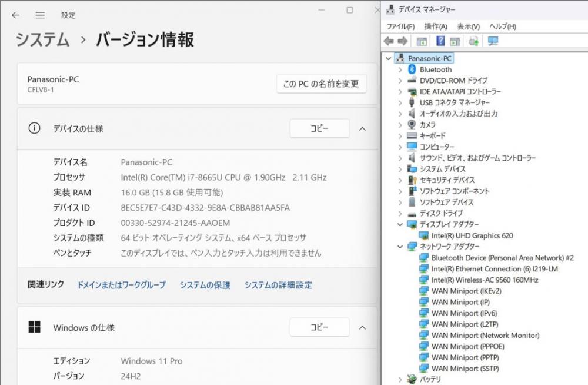
Task: Expand the システム デバイス node
Action: pos(400,169)
